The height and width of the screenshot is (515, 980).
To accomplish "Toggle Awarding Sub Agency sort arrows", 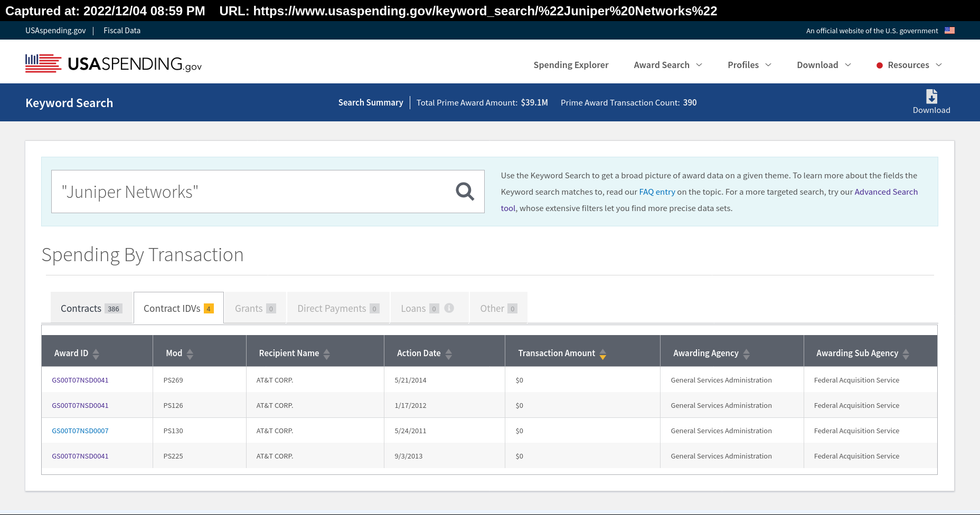I will tap(906, 354).
